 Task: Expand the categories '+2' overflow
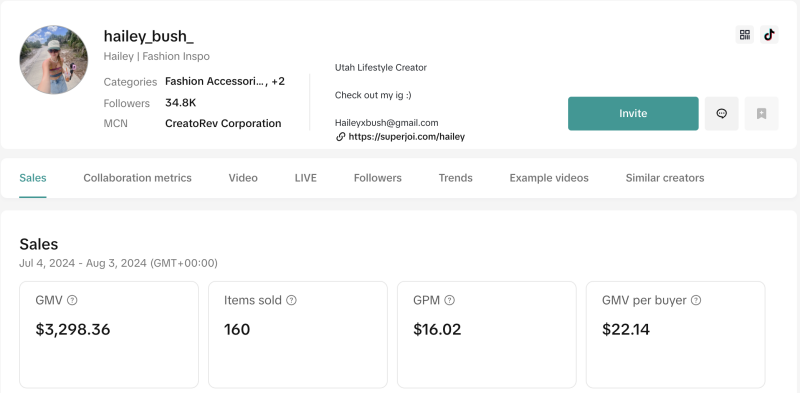[x=278, y=81]
